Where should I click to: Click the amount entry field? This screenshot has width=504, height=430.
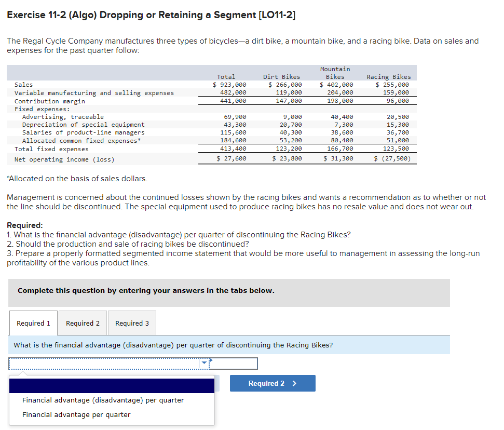click(x=234, y=363)
